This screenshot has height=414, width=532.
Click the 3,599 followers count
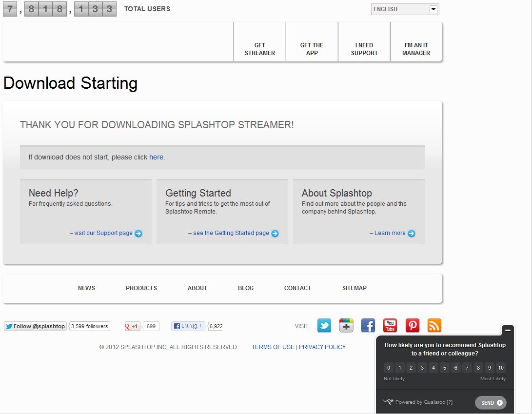tap(90, 326)
